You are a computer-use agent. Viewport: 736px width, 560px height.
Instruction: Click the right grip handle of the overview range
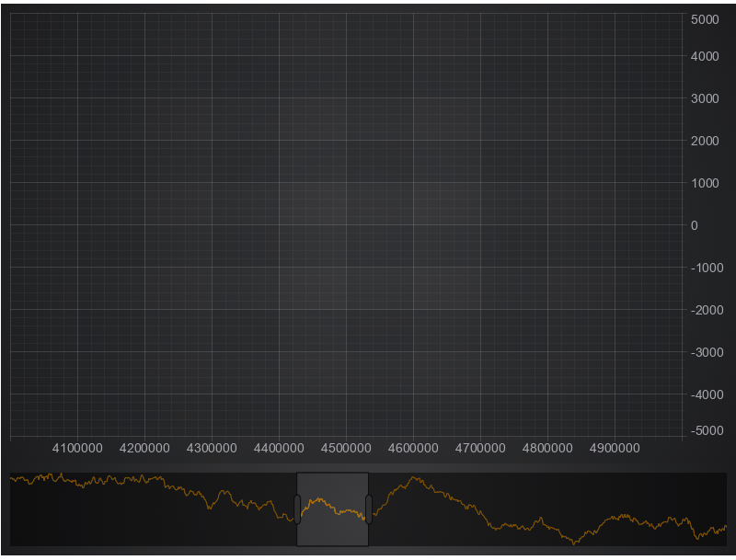368,509
